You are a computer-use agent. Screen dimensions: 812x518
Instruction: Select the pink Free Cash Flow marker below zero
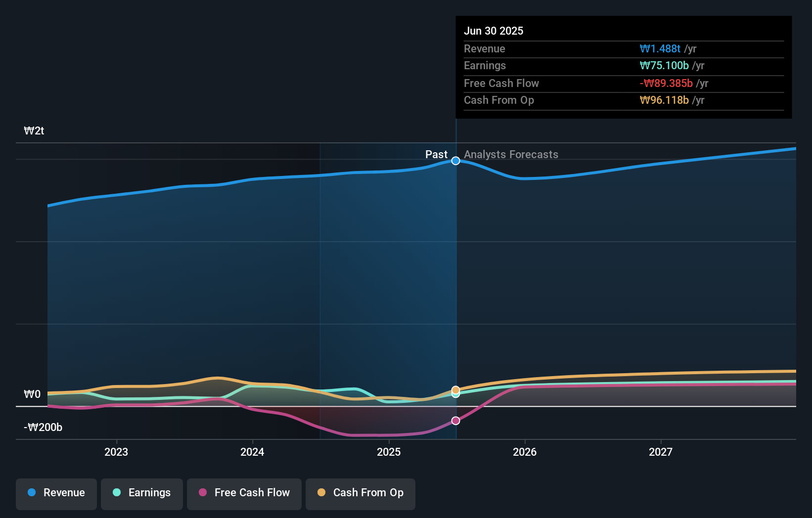point(455,421)
